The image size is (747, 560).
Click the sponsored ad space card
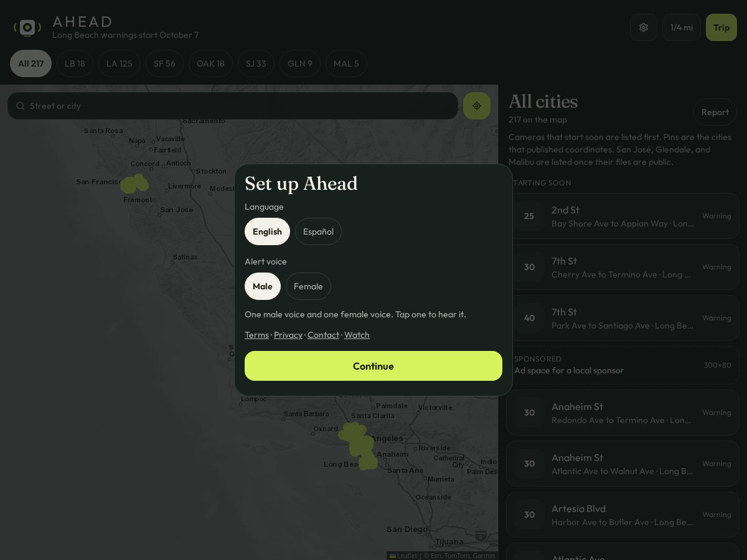point(622,365)
